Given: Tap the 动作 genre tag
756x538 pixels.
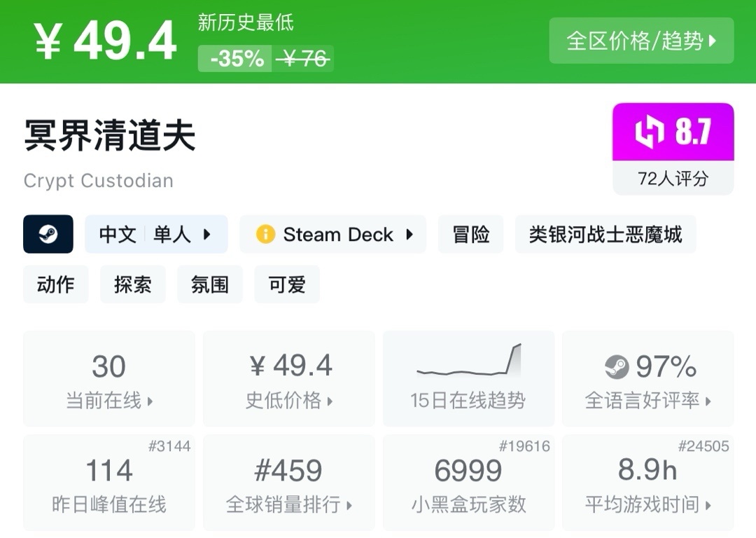Looking at the screenshot, I should point(56,284).
